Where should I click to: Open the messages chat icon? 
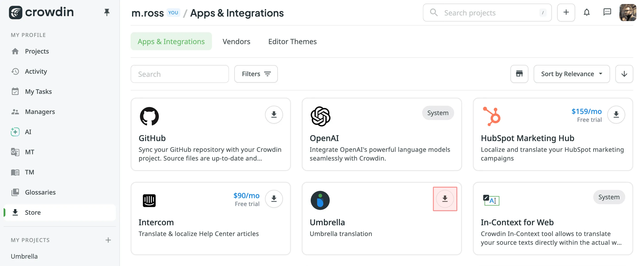coord(607,12)
